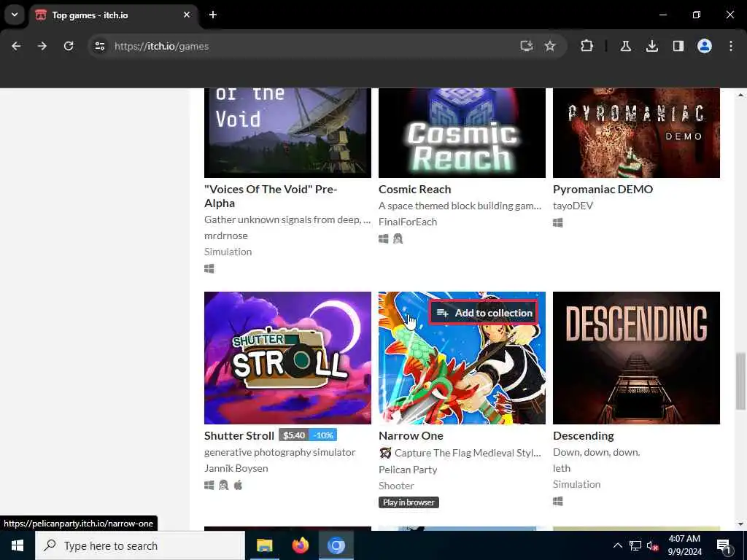Click the taskbar search box

(x=140, y=545)
